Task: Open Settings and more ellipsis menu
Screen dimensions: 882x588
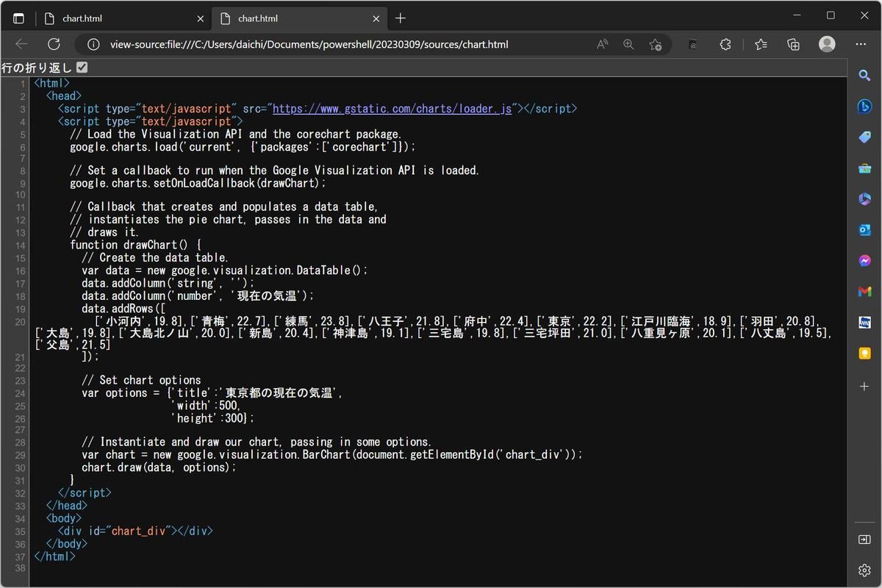Action: click(x=861, y=44)
